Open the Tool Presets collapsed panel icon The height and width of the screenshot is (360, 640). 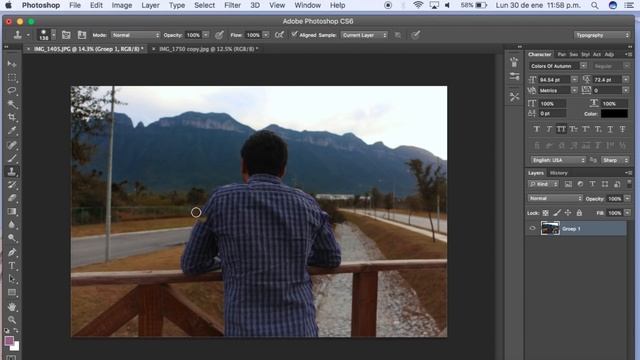(x=514, y=97)
